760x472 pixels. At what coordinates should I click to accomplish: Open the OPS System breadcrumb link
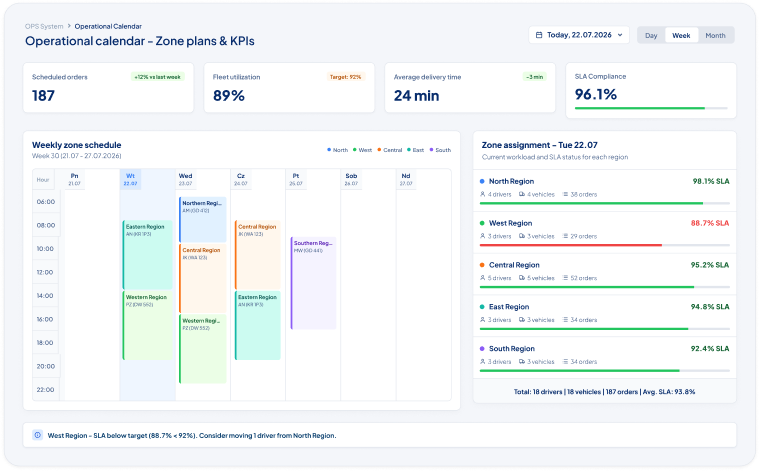44,26
